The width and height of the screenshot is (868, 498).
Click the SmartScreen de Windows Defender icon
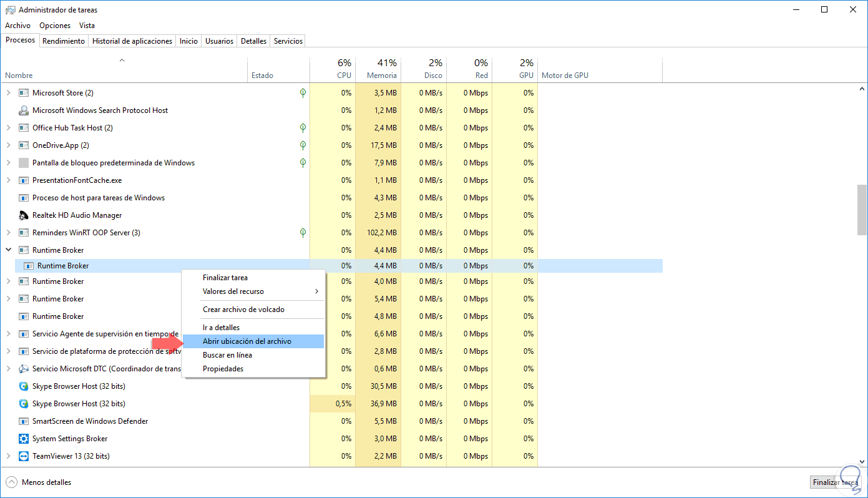(24, 421)
